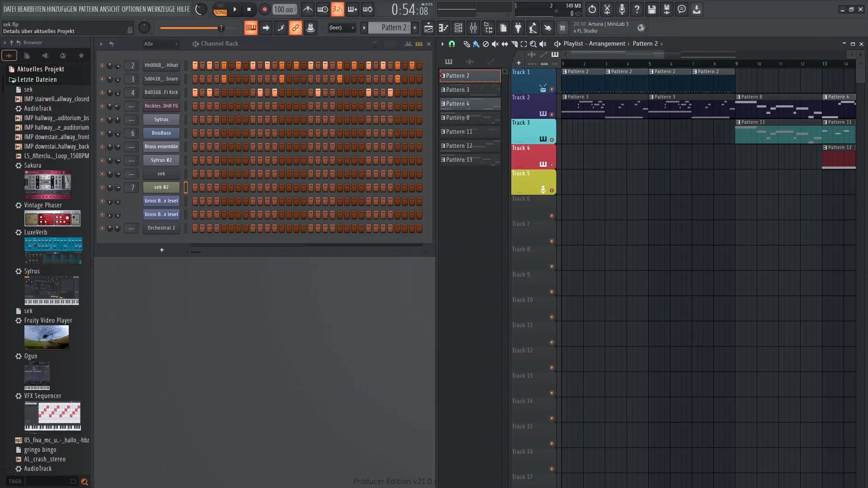The image size is (868, 488).
Task: Select the Orchestral 2 channel button
Action: [x=161, y=228]
